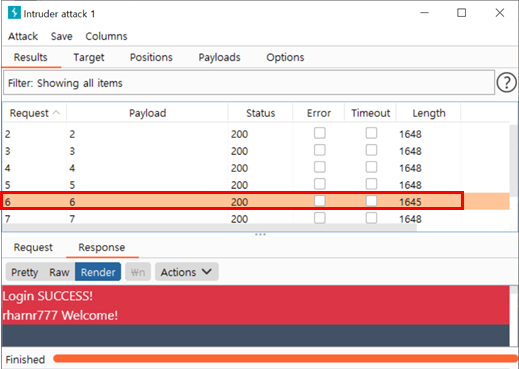The image size is (519, 369).
Task: Click the 'rharnr777 Welcome!' rendered text
Action: (60, 315)
